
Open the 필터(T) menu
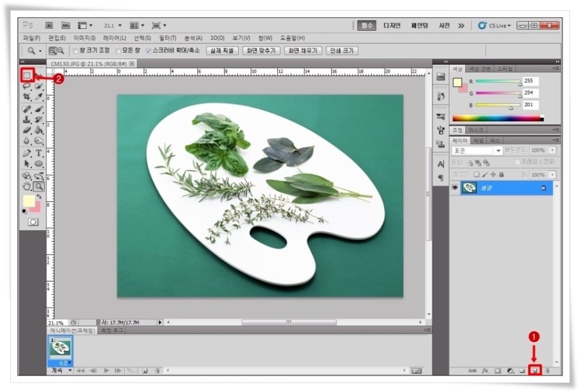coord(168,38)
